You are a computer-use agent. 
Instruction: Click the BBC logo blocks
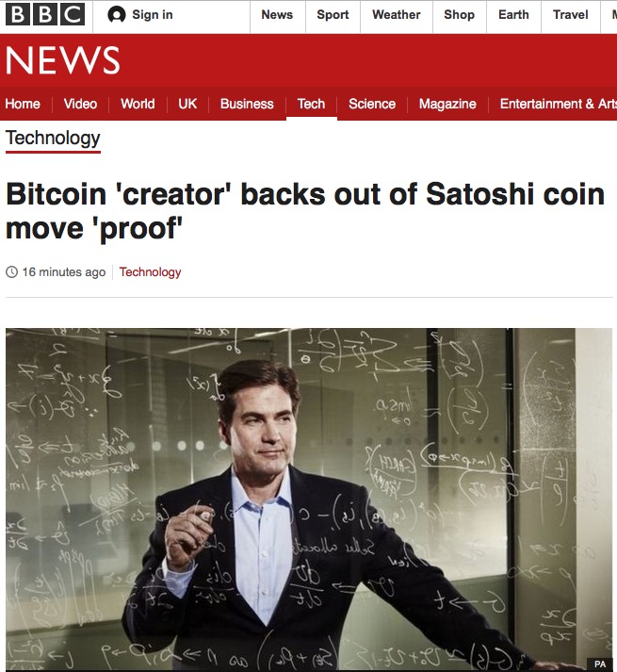[x=45, y=14]
